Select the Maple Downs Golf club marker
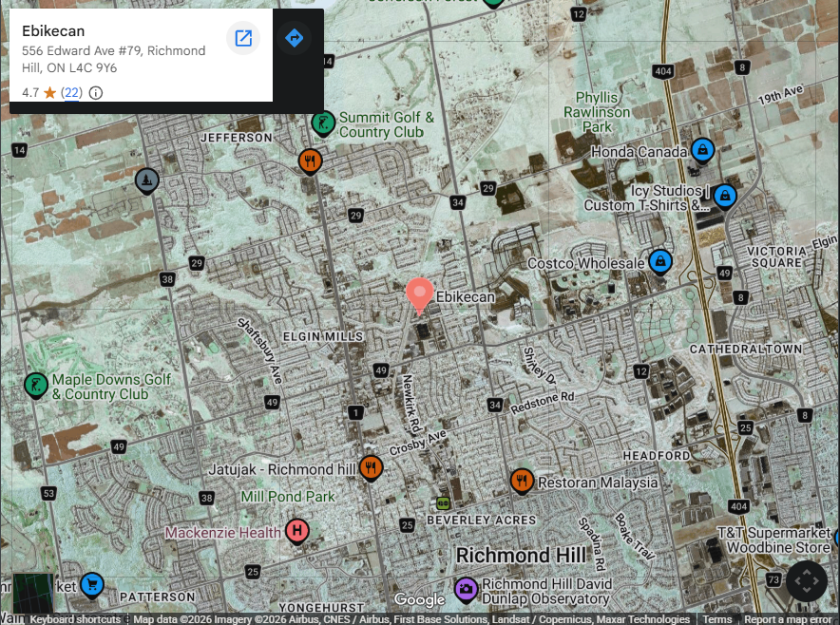The image size is (840, 625). click(x=36, y=385)
